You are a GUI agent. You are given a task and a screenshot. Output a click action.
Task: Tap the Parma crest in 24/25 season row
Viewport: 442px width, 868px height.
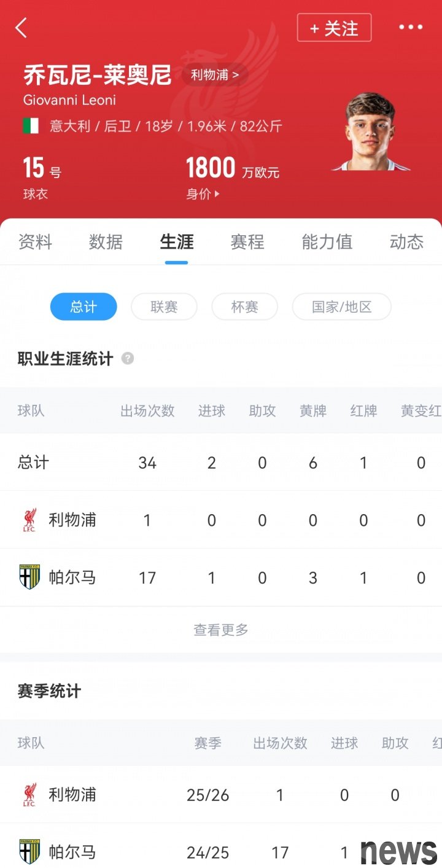tap(29, 851)
